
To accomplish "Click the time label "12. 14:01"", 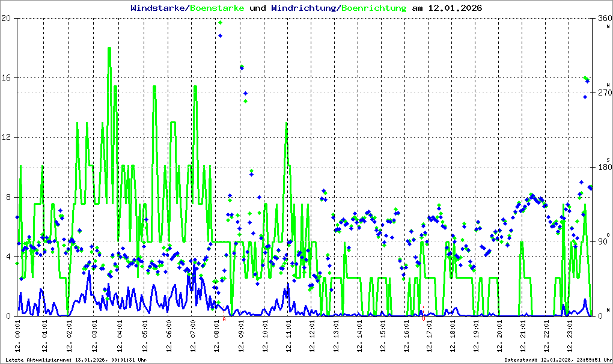I will pos(359,336).
